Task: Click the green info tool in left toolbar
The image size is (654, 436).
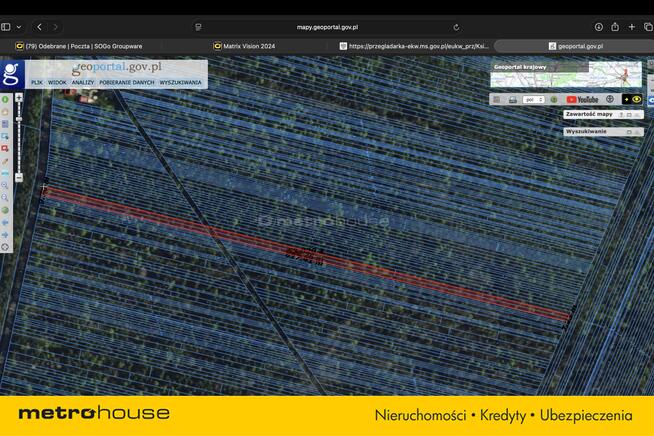Action: (5, 100)
